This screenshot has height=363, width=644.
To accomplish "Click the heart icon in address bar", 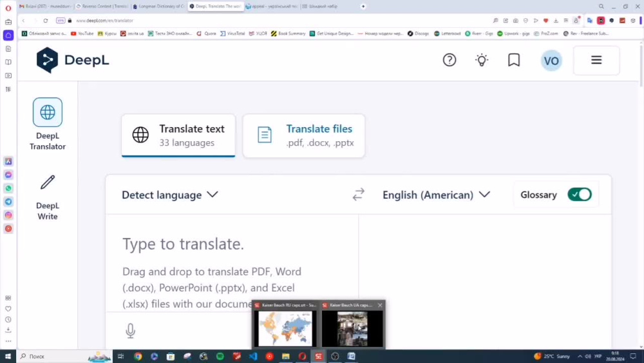I will [546, 21].
